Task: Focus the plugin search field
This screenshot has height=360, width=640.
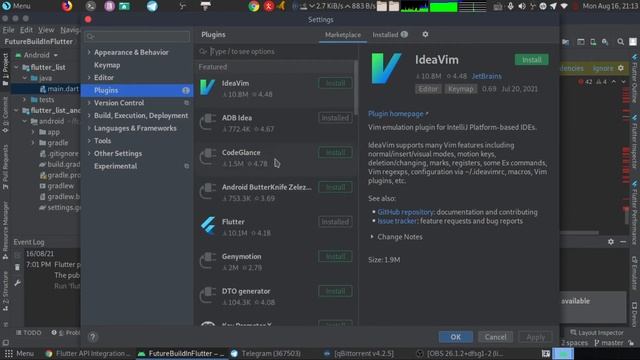Action: [x=276, y=51]
